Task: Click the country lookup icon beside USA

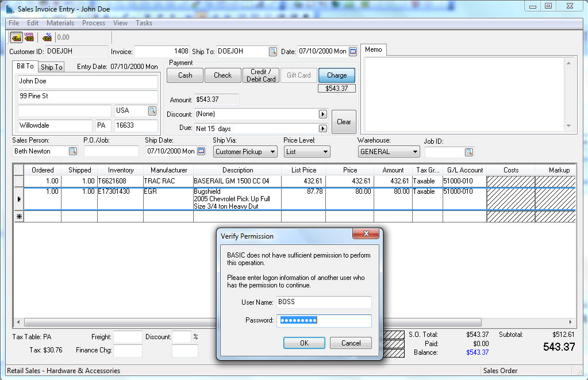Action: pos(152,110)
